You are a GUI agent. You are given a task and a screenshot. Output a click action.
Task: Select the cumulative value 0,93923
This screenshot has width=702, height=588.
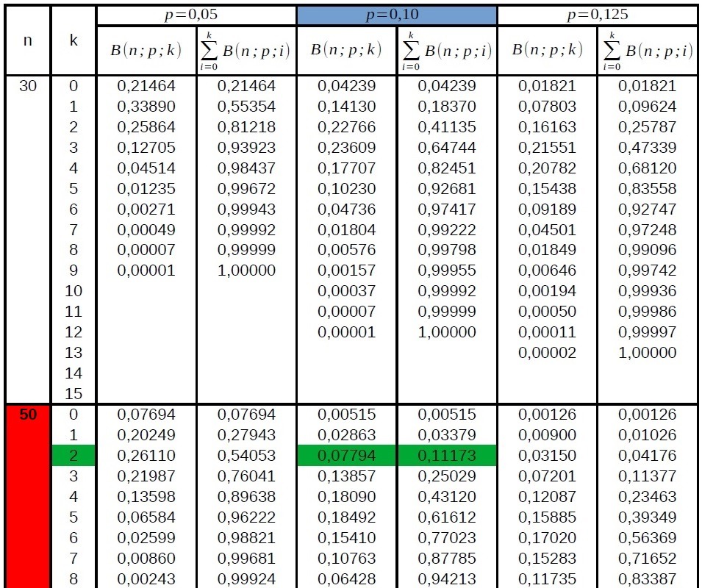246,148
